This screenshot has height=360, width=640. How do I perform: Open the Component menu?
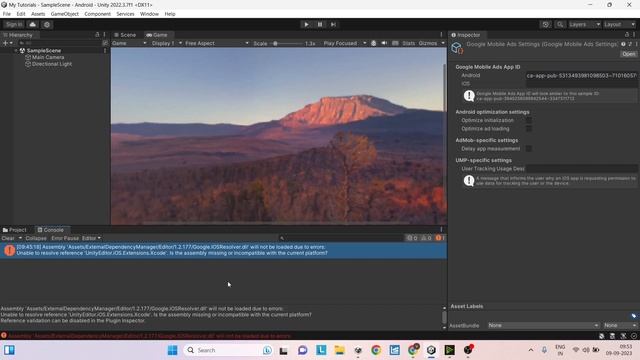coord(97,14)
